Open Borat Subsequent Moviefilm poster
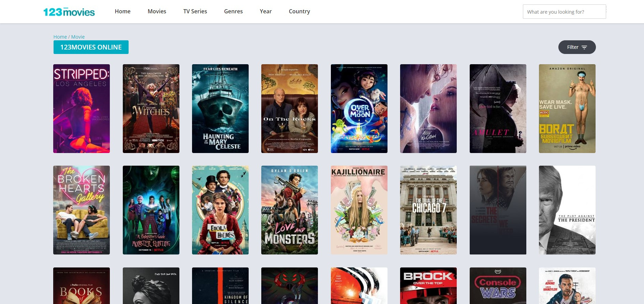Image resolution: width=644 pixels, height=304 pixels. tap(567, 109)
